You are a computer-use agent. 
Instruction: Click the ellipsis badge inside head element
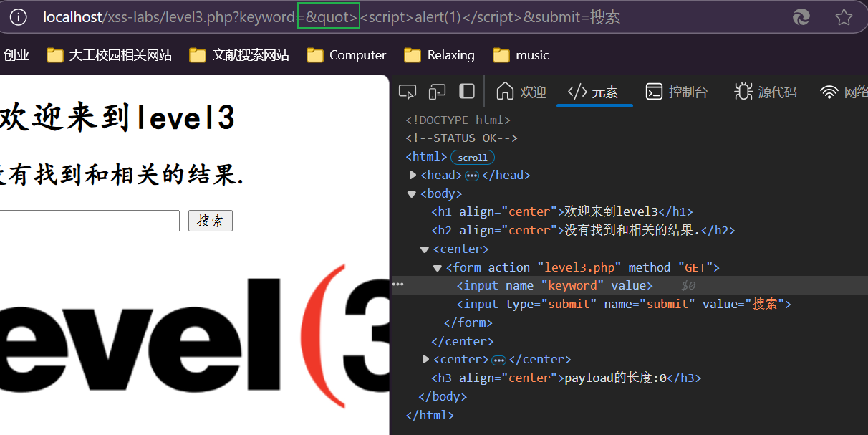472,176
